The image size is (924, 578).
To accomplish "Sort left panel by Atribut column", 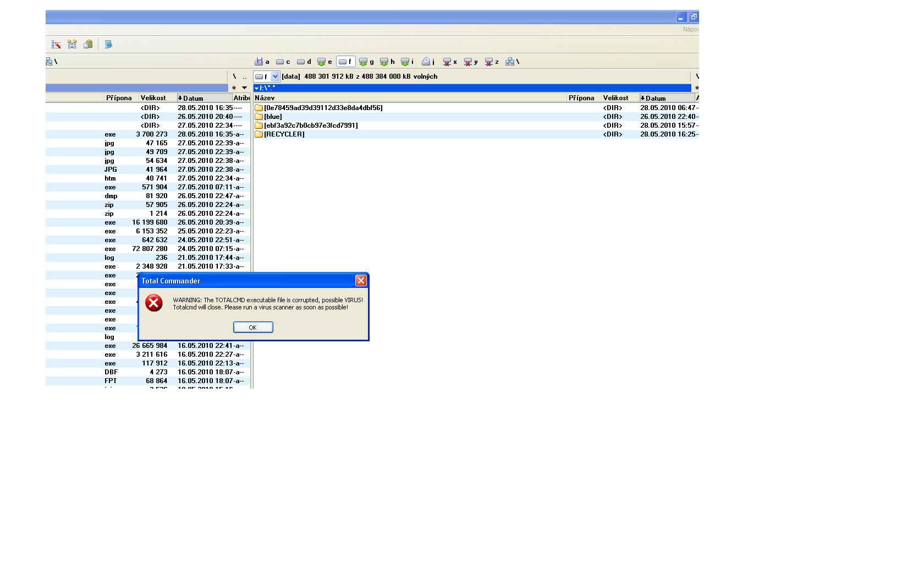I will tap(241, 98).
